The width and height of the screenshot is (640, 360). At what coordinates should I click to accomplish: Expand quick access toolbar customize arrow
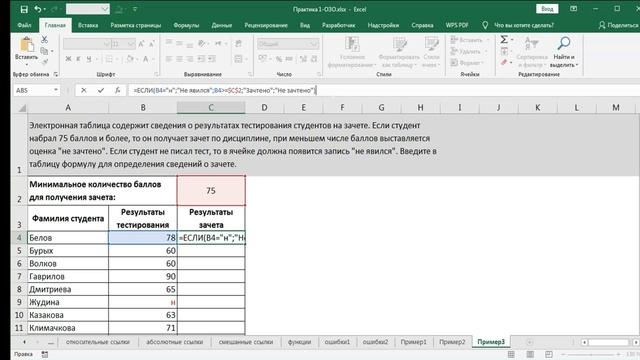135,9
